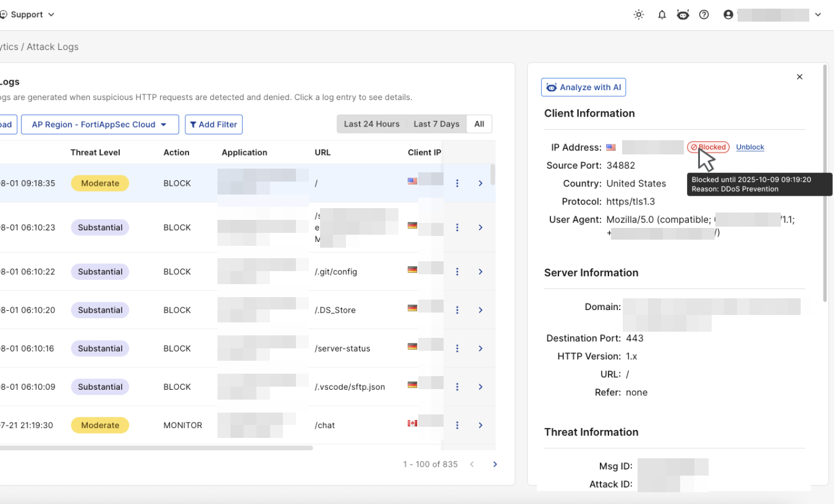The width and height of the screenshot is (834, 504).
Task: Switch to the All time range
Action: pyautogui.click(x=479, y=124)
